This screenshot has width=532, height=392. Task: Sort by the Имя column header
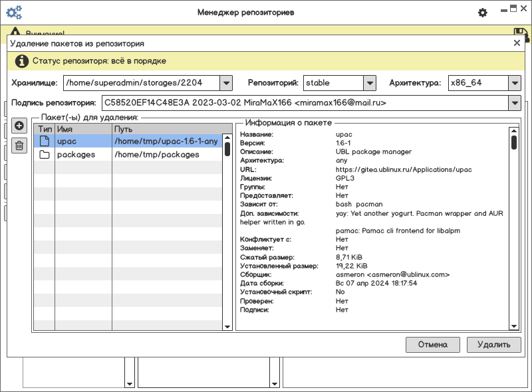click(83, 128)
